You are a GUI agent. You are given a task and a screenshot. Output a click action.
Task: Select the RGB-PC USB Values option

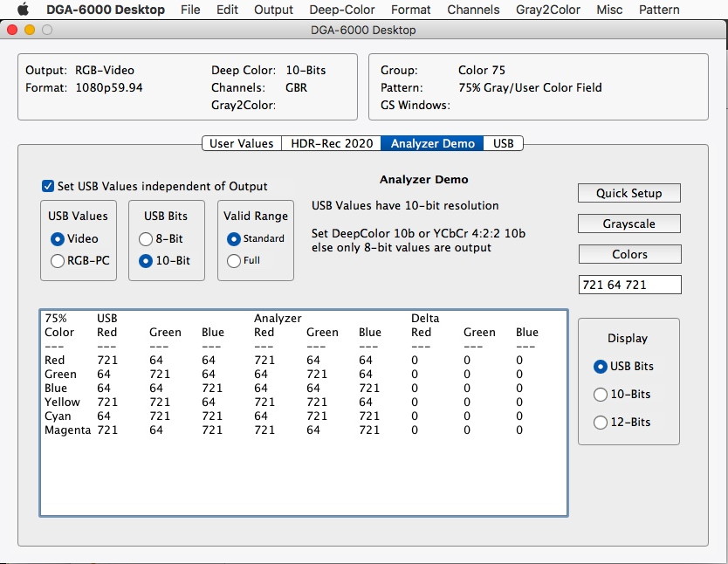58,260
